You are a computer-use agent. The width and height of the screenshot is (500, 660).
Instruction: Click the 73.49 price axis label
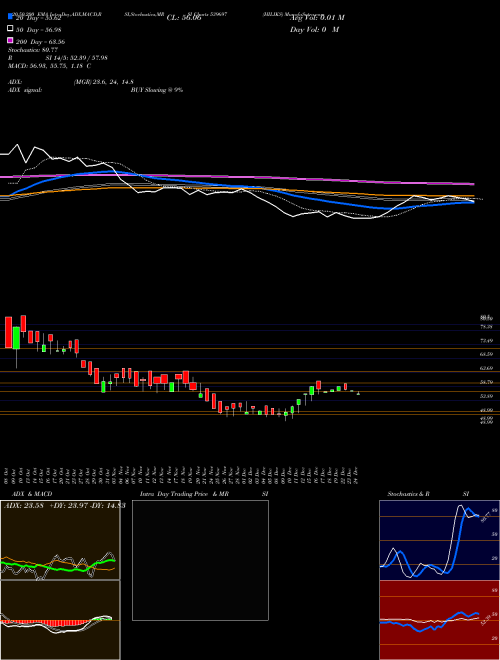tap(486, 341)
